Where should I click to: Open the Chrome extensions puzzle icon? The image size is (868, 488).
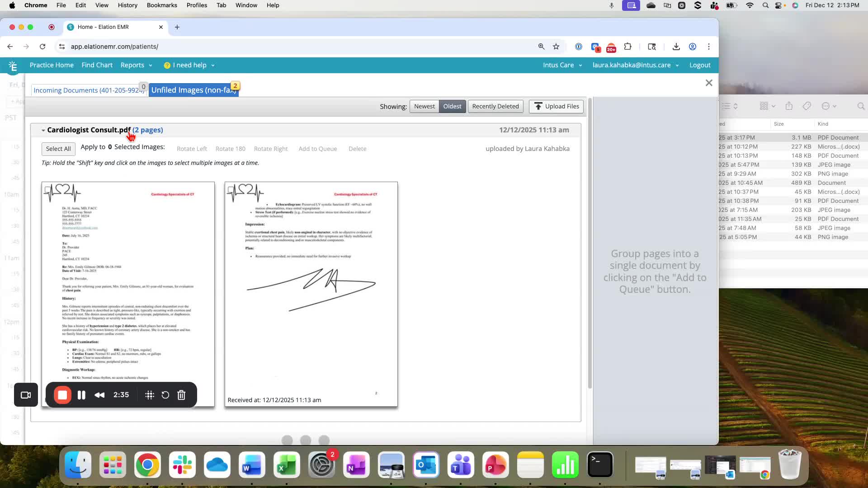coord(627,47)
